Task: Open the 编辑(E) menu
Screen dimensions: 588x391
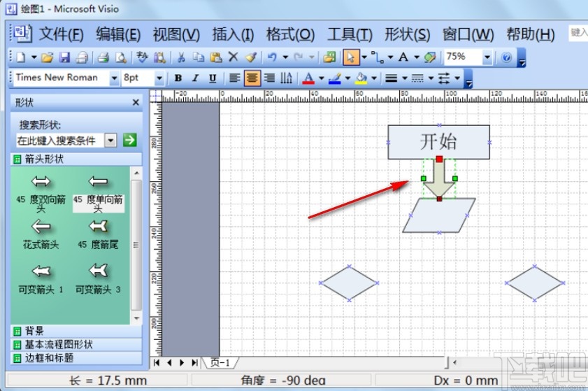Action: [118, 34]
